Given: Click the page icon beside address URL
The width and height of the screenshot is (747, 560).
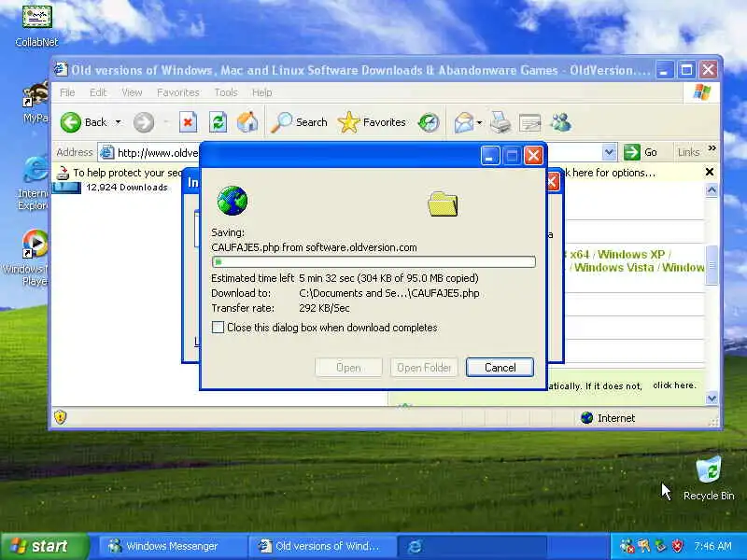Looking at the screenshot, I should point(106,152).
